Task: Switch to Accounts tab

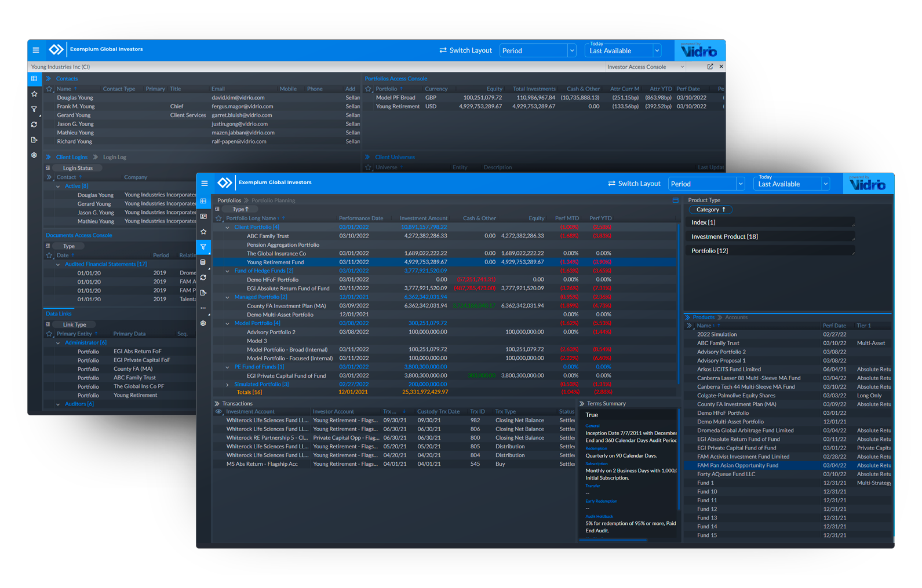Action: coord(736,317)
